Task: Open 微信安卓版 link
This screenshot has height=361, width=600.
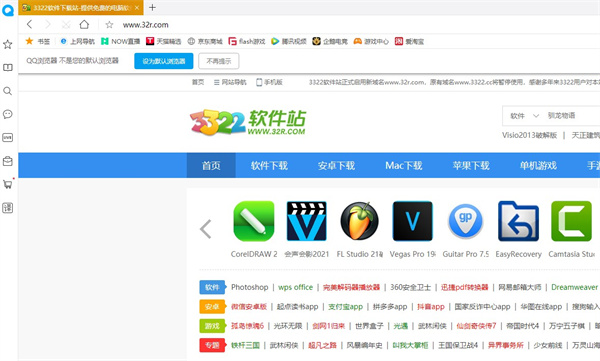Action: click(249, 307)
